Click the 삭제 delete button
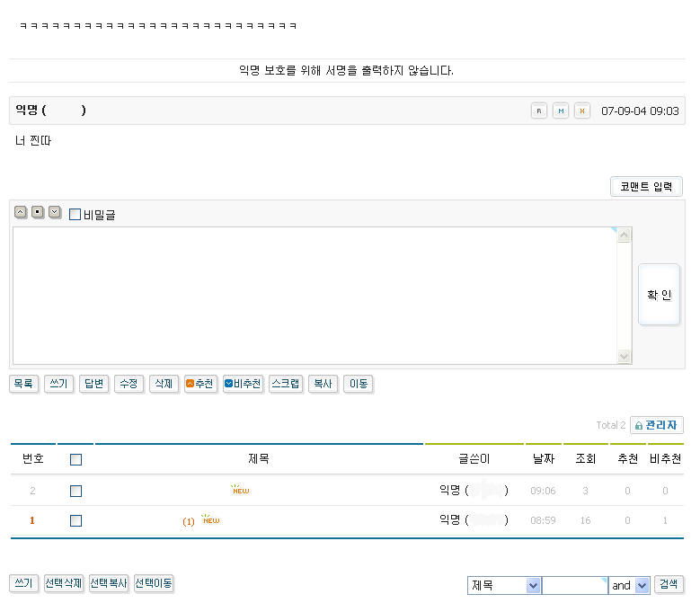 (164, 384)
